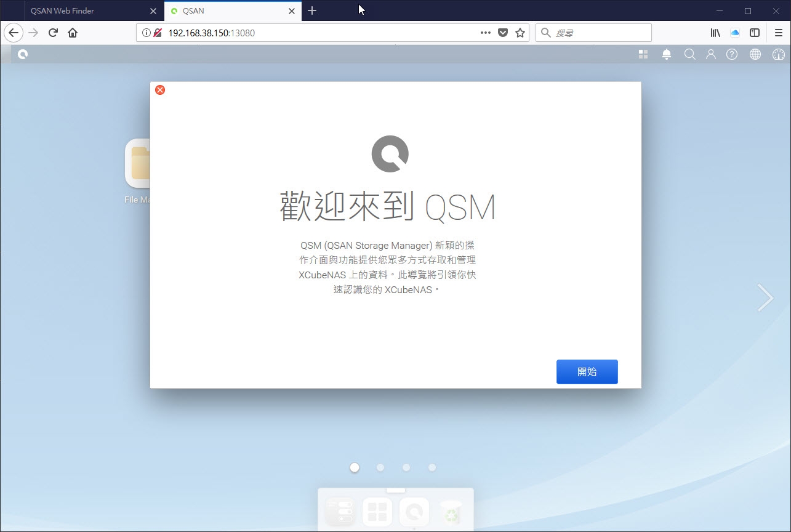Close the QSAN Web Finder tab
The width and height of the screenshot is (791, 532).
[153, 11]
